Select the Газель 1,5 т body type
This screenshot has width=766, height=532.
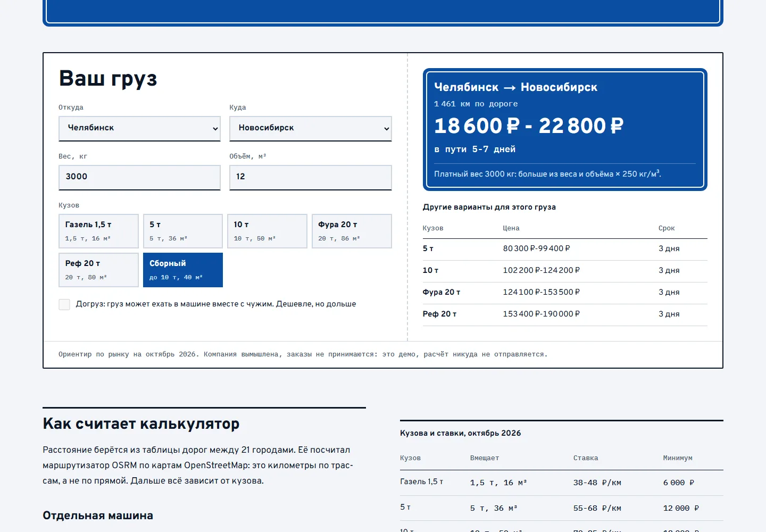(98, 231)
